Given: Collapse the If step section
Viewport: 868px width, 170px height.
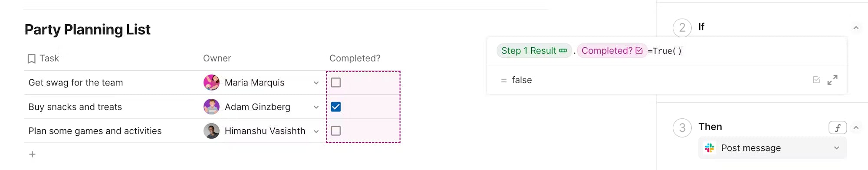Looking at the screenshot, I should [856, 28].
